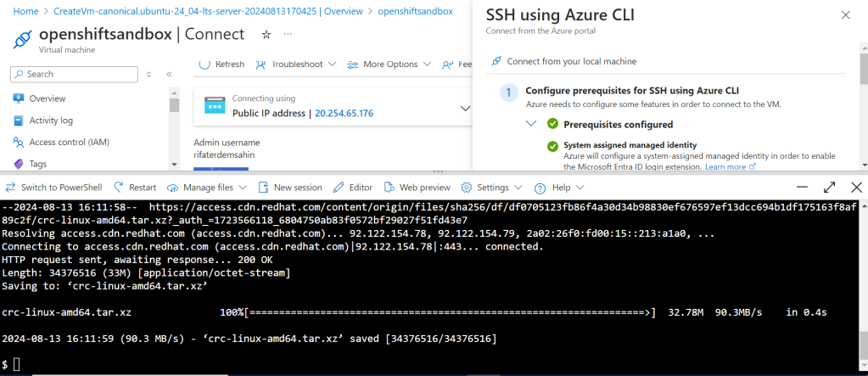Click the terminal prompt cursor
The image size is (868, 376).
click(17, 364)
